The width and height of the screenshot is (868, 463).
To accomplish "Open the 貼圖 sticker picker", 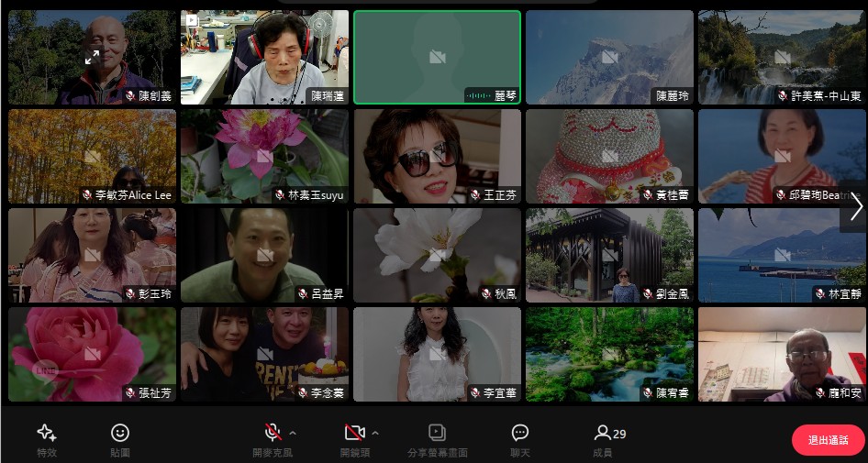I will [x=120, y=438].
